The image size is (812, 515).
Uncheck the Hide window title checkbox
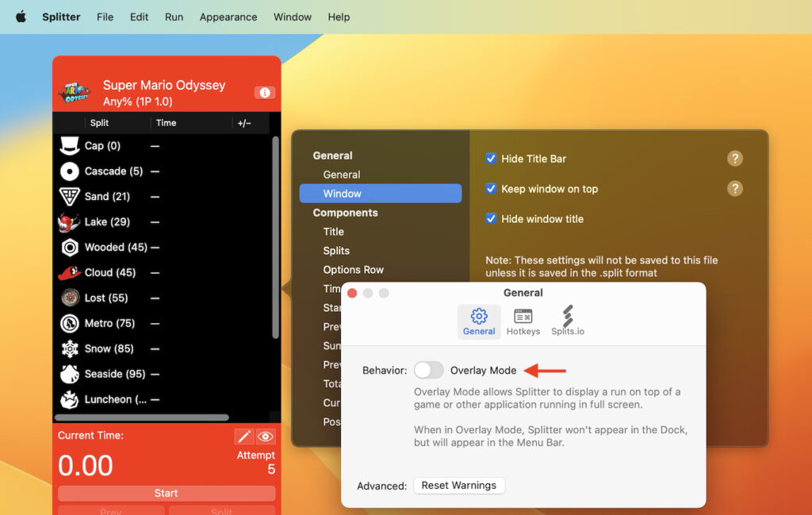pyautogui.click(x=491, y=219)
